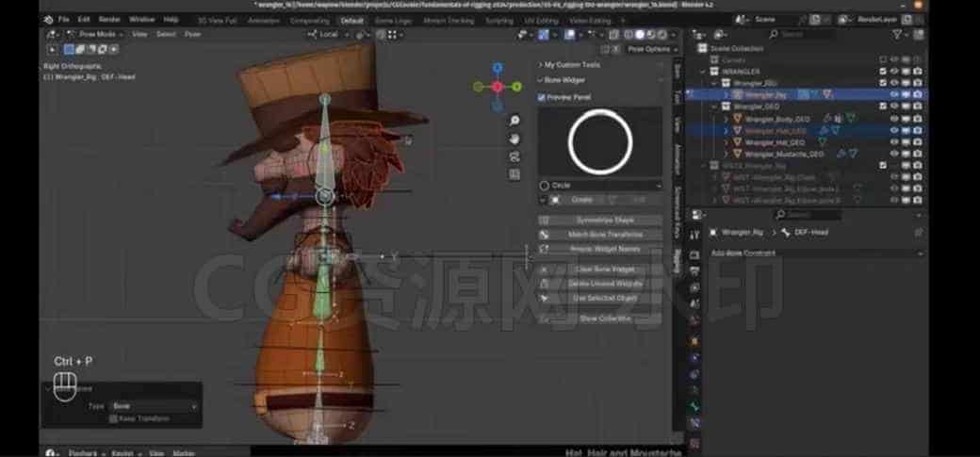
Task: Switch to the Default workspace tab
Action: click(x=351, y=21)
